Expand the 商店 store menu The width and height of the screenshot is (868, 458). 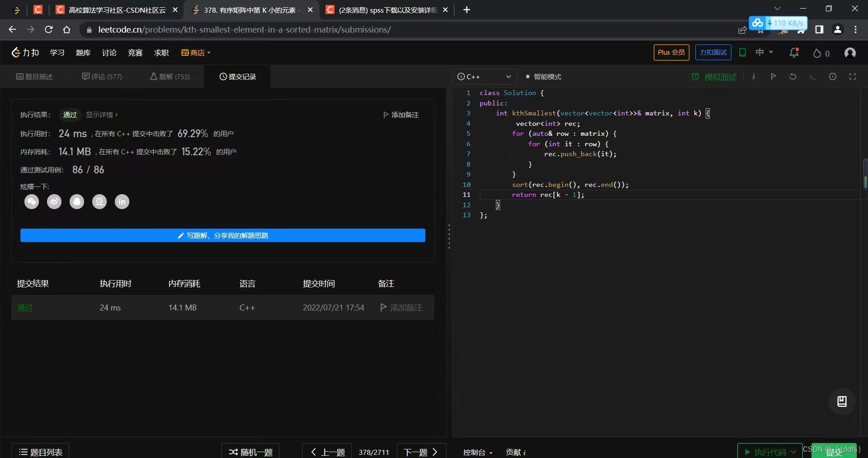coord(196,52)
